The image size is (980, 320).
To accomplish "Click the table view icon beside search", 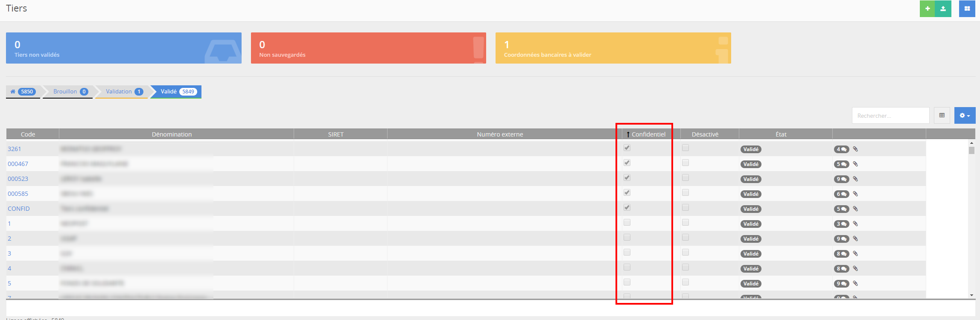I will tap(942, 116).
